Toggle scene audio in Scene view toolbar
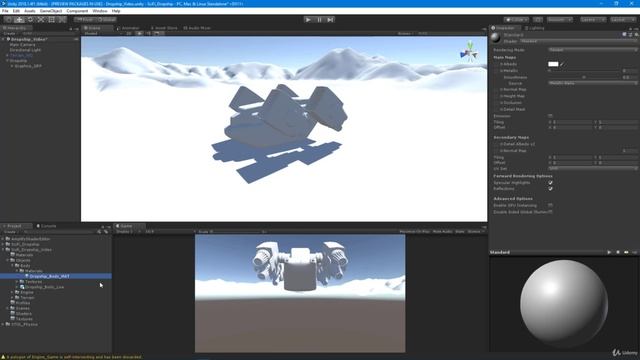The image size is (640, 360). 148,33
